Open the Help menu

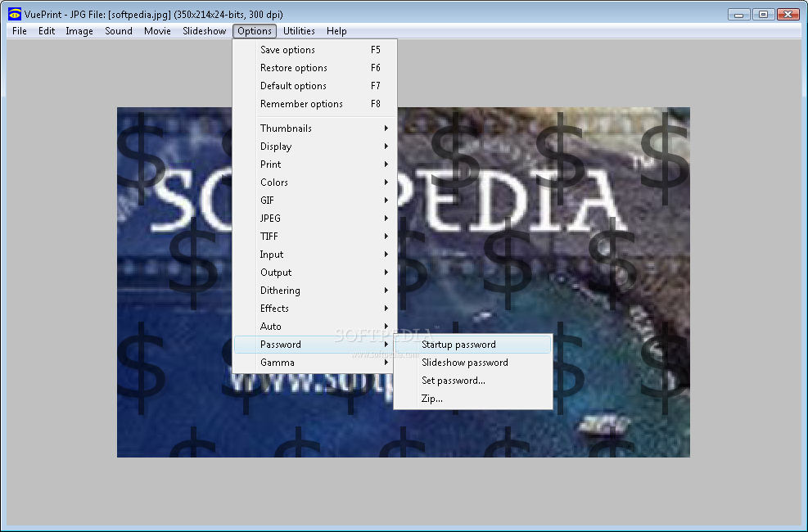tap(336, 31)
